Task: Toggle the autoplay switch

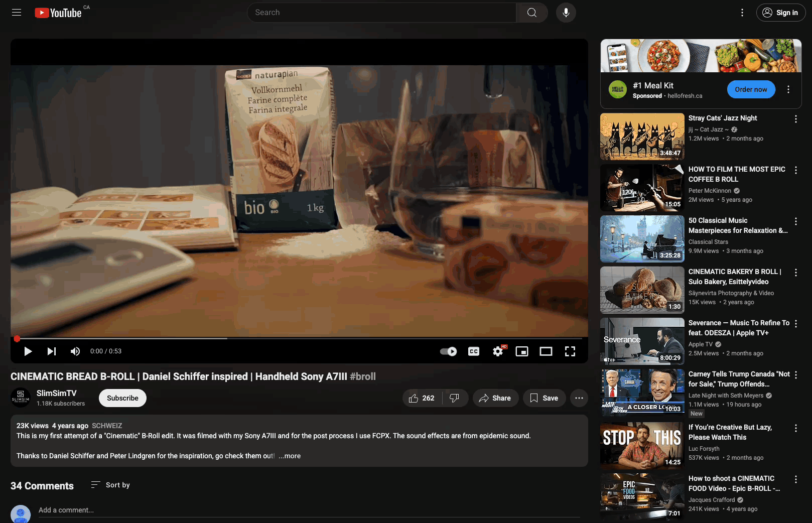Action: pyautogui.click(x=448, y=351)
